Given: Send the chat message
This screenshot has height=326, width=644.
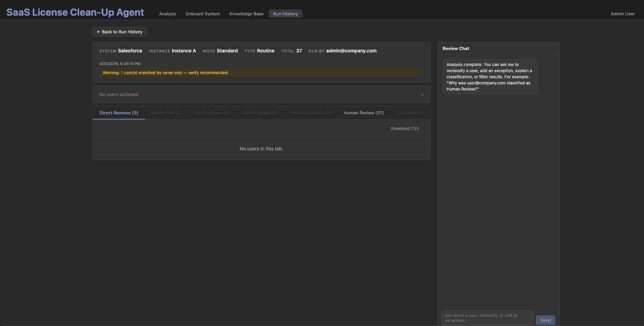Looking at the screenshot, I should tap(545, 320).
